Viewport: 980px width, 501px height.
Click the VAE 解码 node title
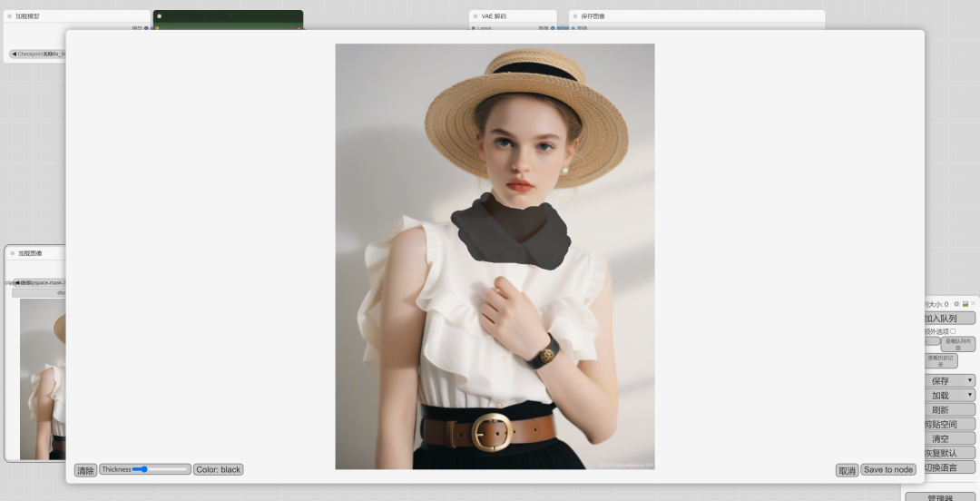(494, 16)
